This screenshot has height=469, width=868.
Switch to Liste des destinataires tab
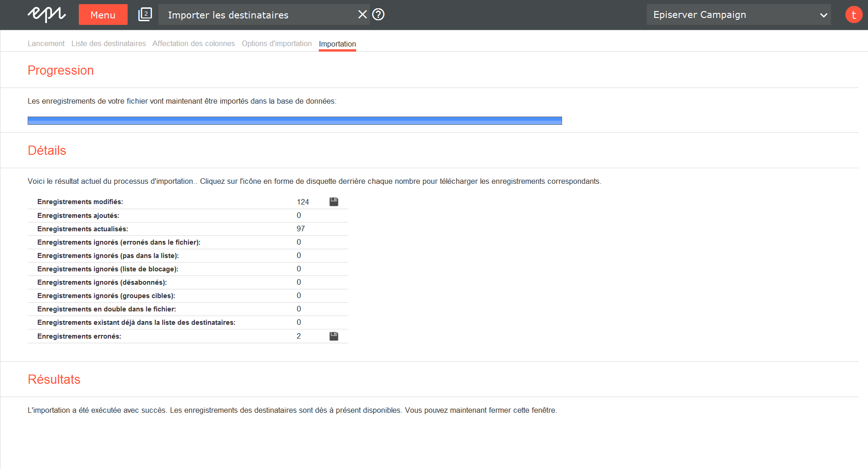coord(109,43)
